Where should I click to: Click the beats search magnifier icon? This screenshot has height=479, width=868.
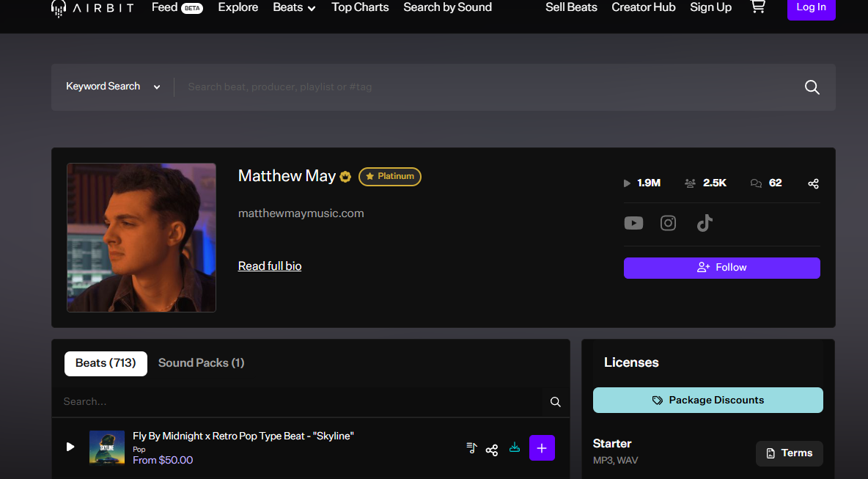click(555, 402)
